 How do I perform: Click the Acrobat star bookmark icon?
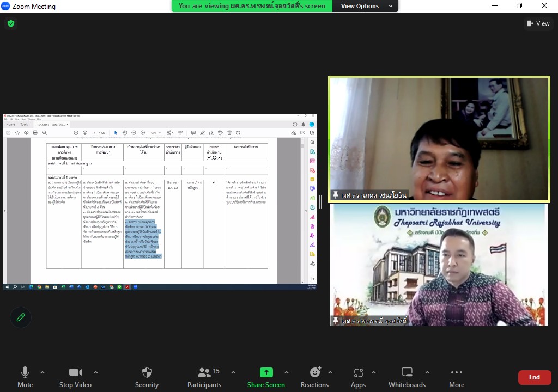17,133
